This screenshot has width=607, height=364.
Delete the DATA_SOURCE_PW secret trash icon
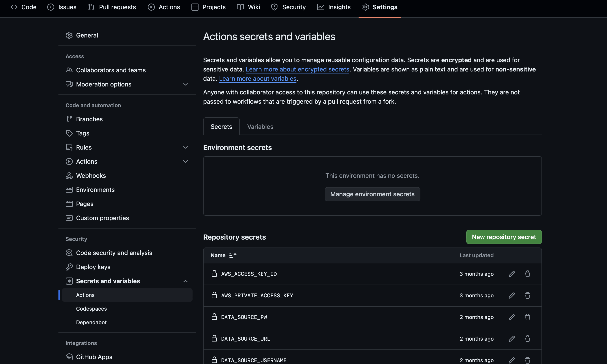[528, 317]
